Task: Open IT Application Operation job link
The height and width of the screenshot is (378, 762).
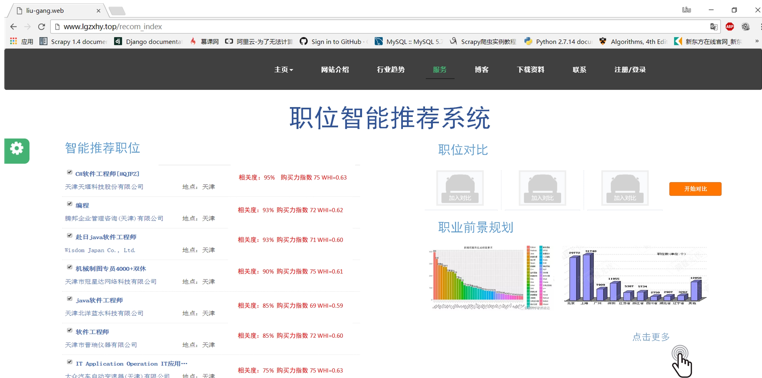Action: (131, 363)
